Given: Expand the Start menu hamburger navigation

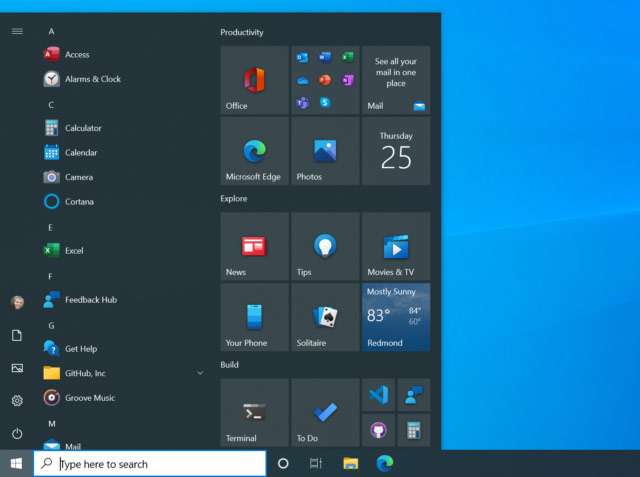Looking at the screenshot, I should pyautogui.click(x=17, y=31).
